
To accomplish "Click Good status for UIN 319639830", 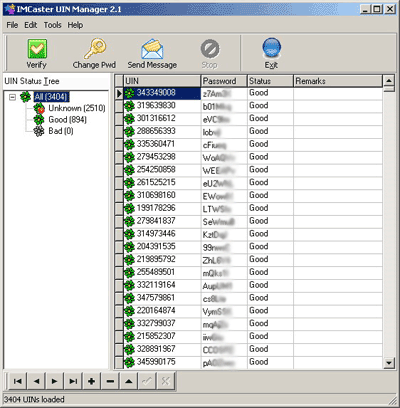I will pos(270,106).
